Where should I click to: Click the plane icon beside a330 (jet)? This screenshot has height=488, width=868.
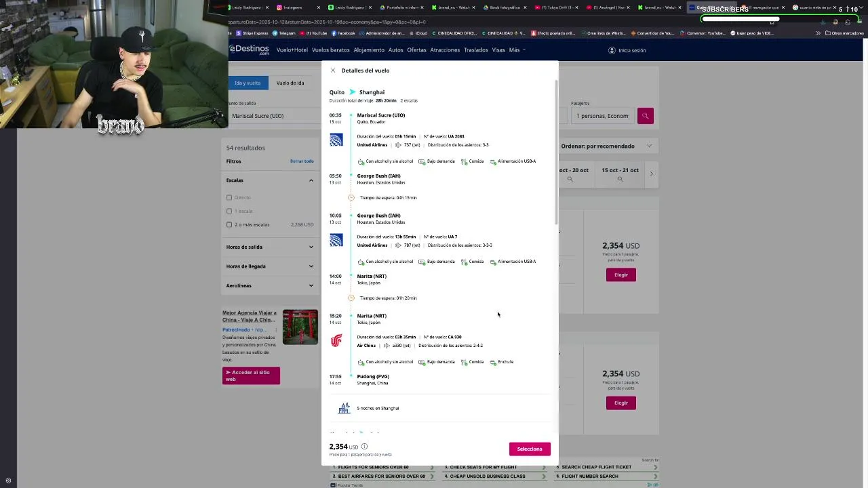pyautogui.click(x=388, y=346)
